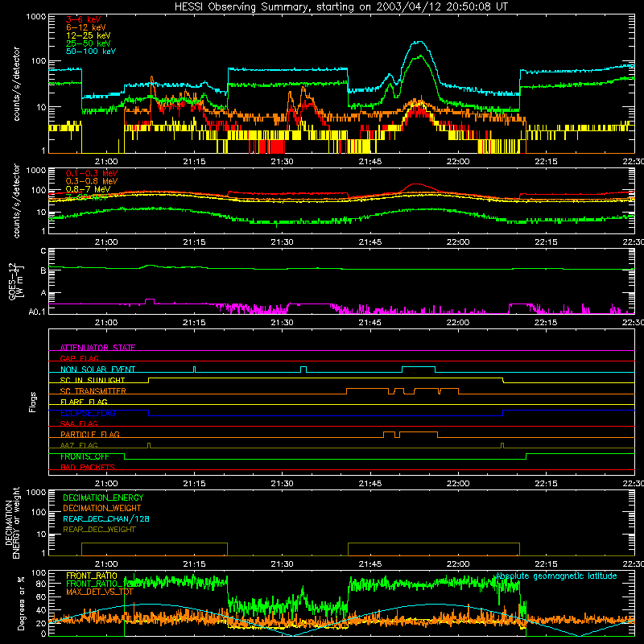Select the B level tick in GOES panel
The height and width of the screenshot is (644, 644).
[43, 270]
